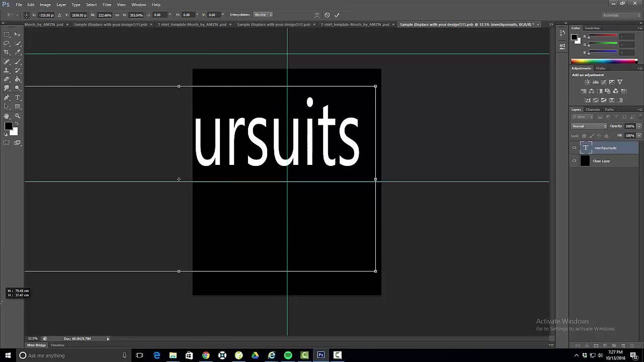Open the Normal blend mode dropdown
The height and width of the screenshot is (362, 644).
[x=589, y=126]
